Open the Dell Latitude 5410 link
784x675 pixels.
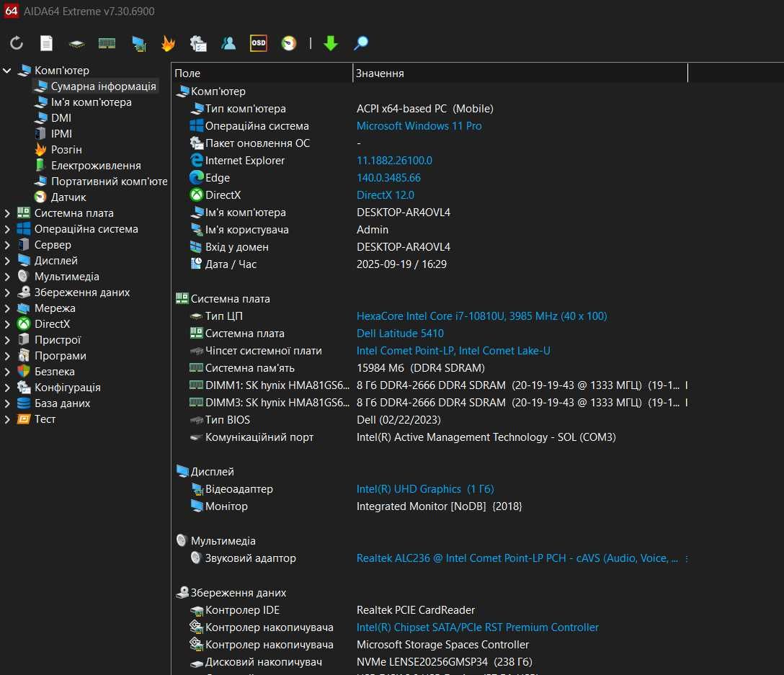(400, 334)
